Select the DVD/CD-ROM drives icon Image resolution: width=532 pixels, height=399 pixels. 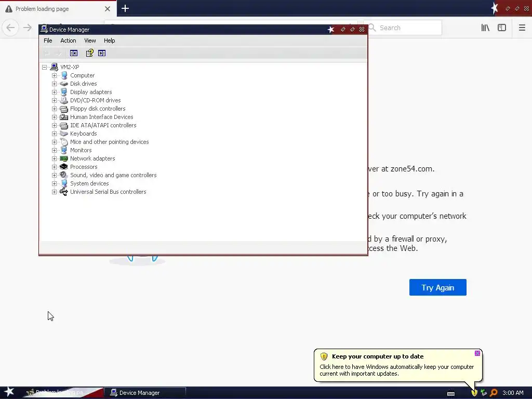click(64, 100)
